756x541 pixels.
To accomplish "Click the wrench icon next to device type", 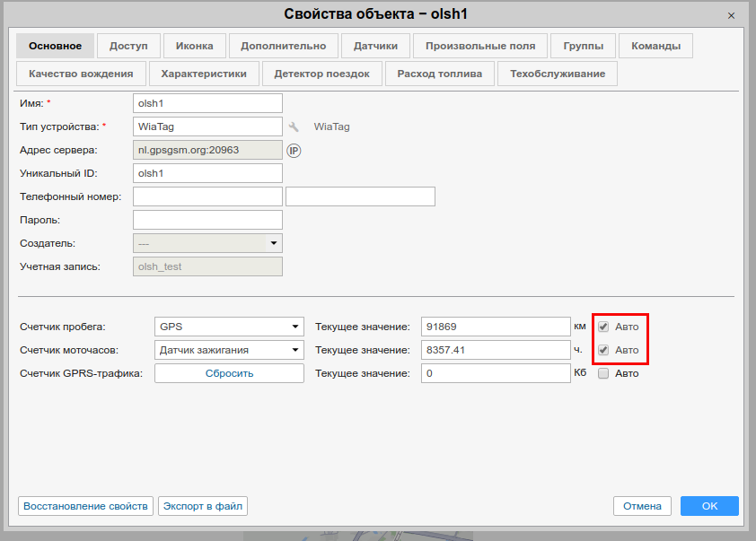I will pos(294,127).
